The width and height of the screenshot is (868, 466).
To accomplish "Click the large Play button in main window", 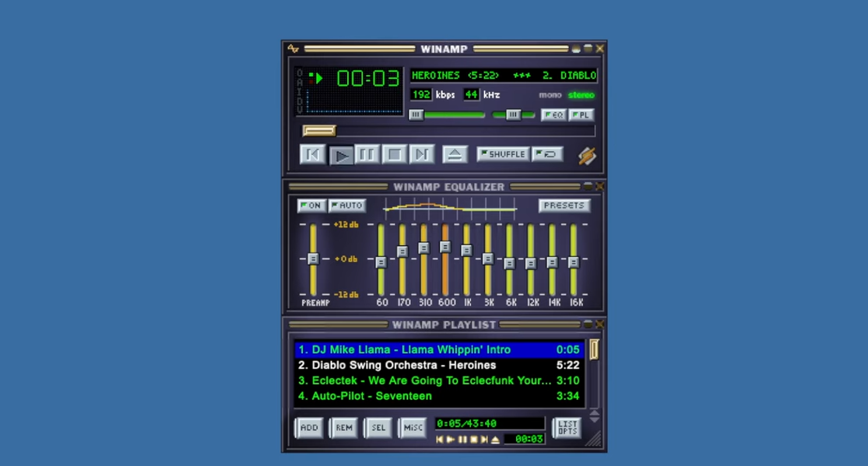I will coord(340,155).
